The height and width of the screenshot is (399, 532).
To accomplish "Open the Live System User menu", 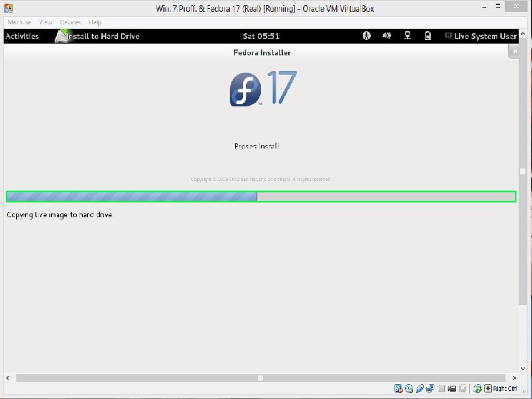I will point(481,36).
